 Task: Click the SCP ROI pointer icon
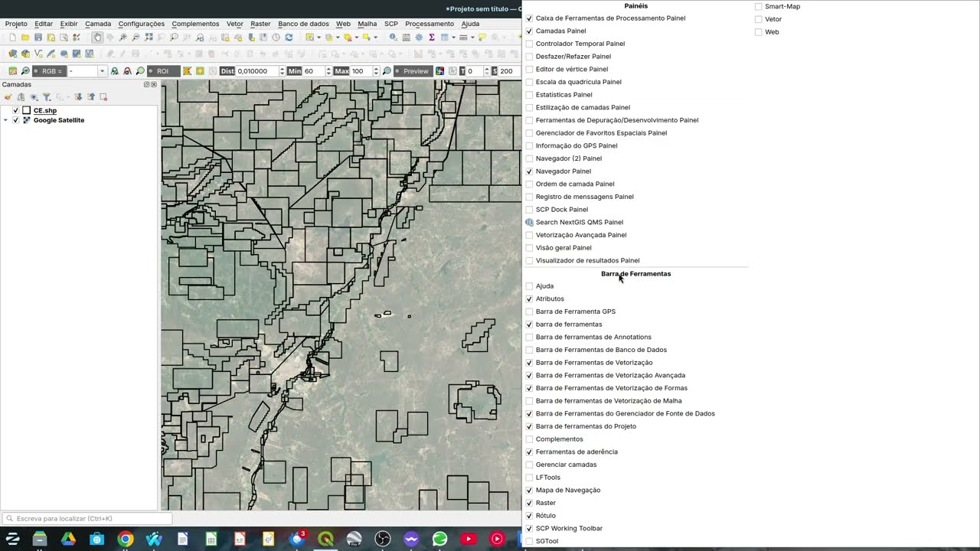[187, 71]
